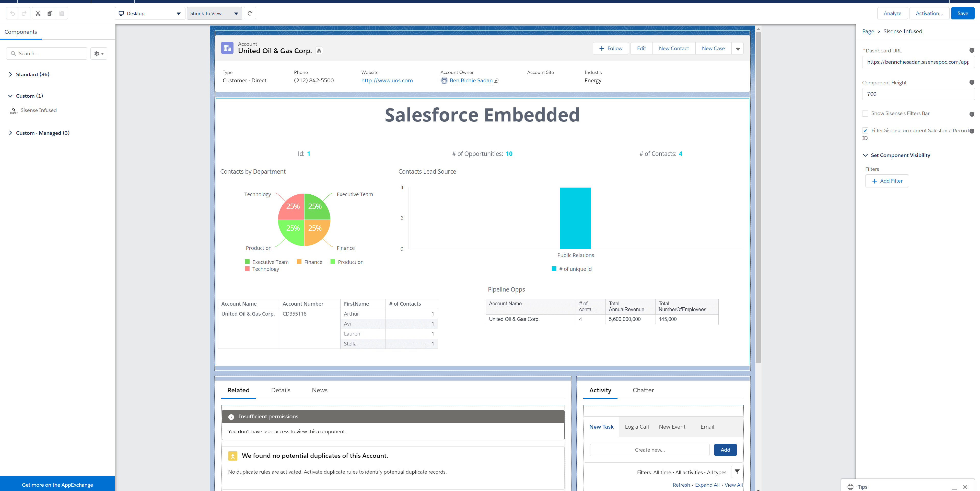Click the search magnifier icon

13,54
